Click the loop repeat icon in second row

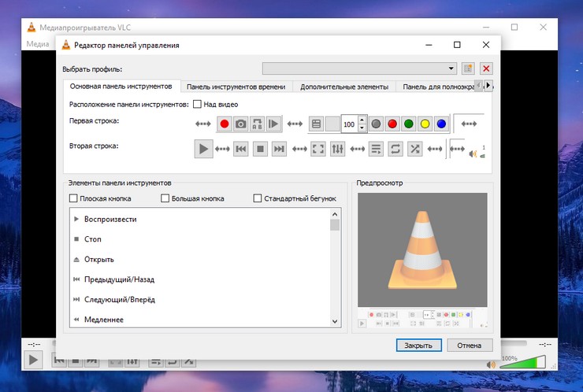pos(395,148)
